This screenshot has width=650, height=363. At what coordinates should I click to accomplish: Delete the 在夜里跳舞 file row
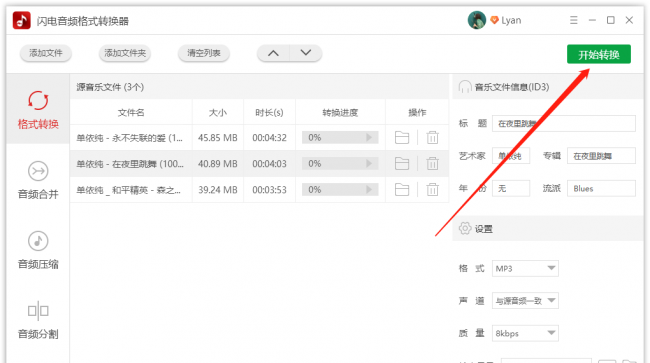[432, 164]
